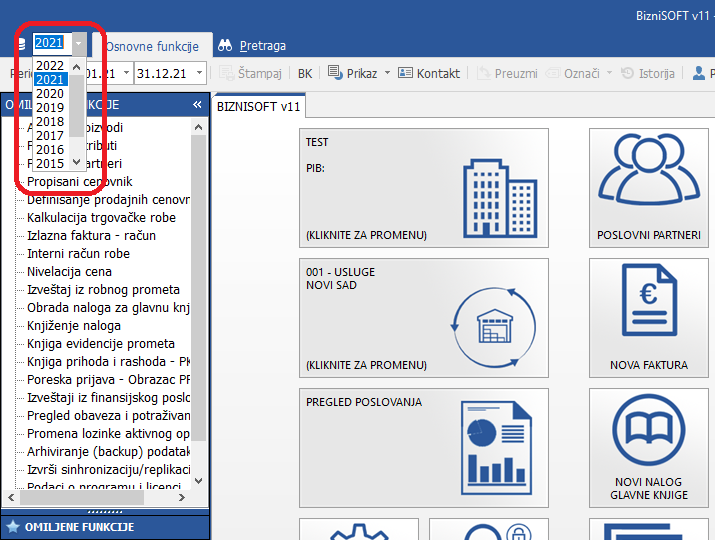Expand the end date 31.12.21 dropdown arrow

198,73
